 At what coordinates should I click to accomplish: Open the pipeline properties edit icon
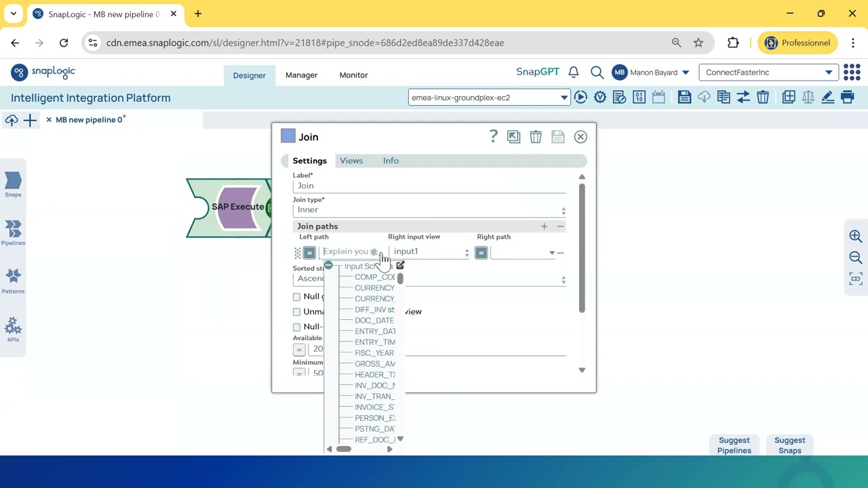click(619, 98)
